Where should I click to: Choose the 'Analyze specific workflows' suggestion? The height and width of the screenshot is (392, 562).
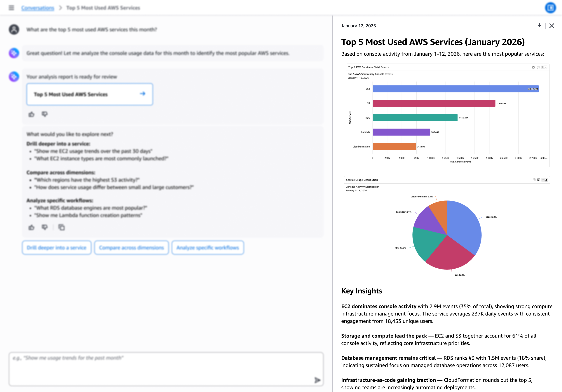(207, 248)
